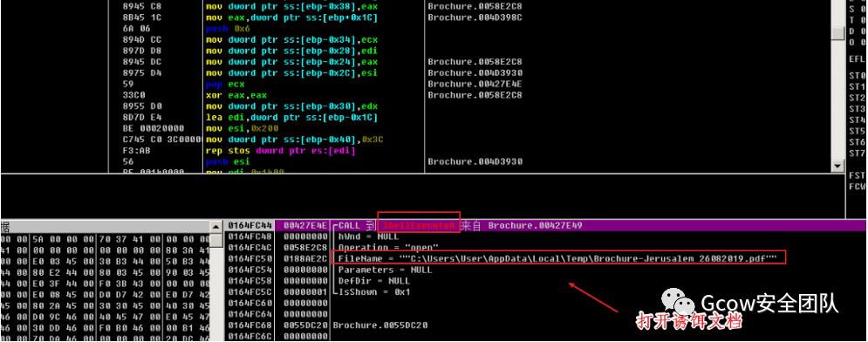Select instruction lea edi,dword ptr ss:[ebp-0x1C]

tap(291, 117)
